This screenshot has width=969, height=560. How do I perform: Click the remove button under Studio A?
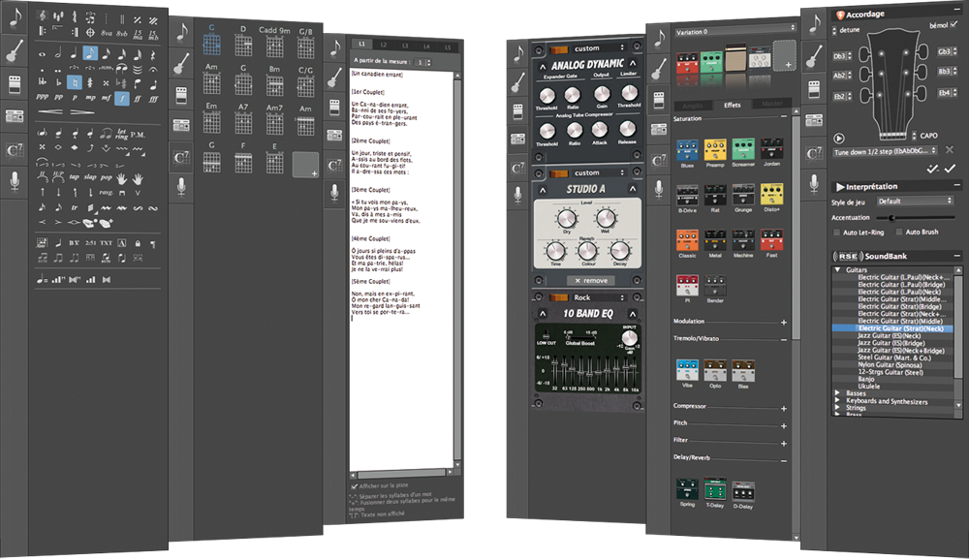click(x=590, y=281)
